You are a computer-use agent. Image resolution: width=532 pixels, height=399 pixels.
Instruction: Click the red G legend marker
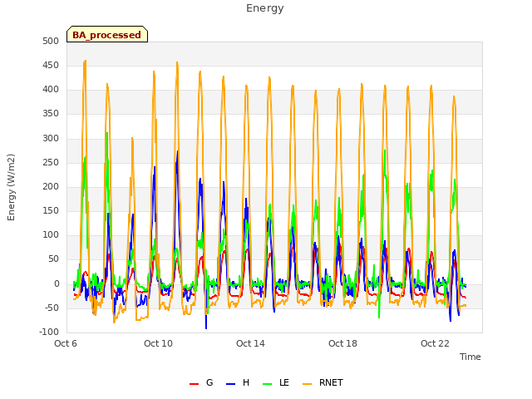tap(194, 384)
